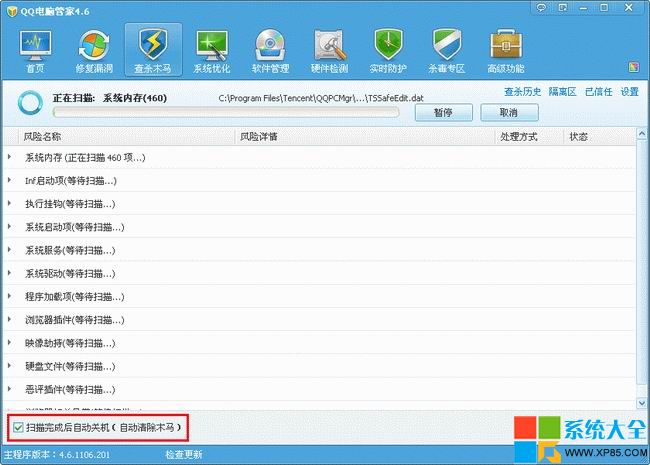Minimize the QQ电脑管家 window
This screenshot has height=465, width=650.
[x=584, y=8]
